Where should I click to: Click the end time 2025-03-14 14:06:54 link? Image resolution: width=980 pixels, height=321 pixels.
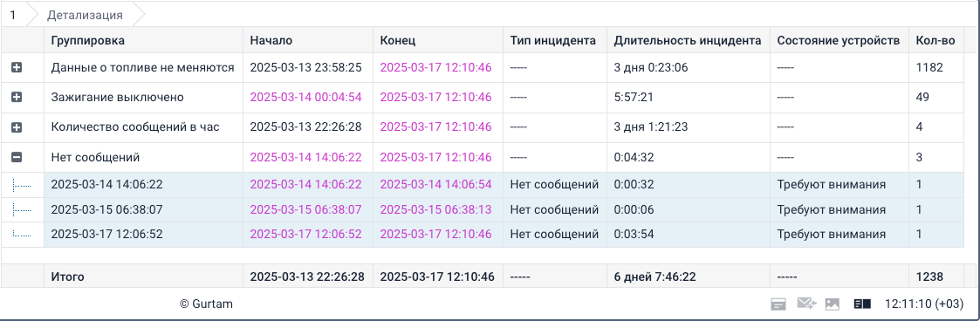click(x=435, y=185)
